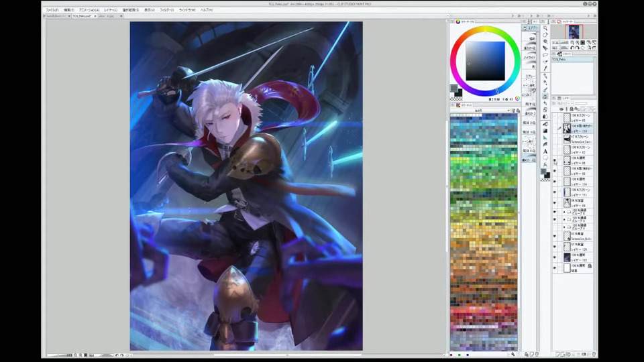Toggle visibility of レイヤー 114
The width and height of the screenshot is (644, 362).
(x=555, y=182)
